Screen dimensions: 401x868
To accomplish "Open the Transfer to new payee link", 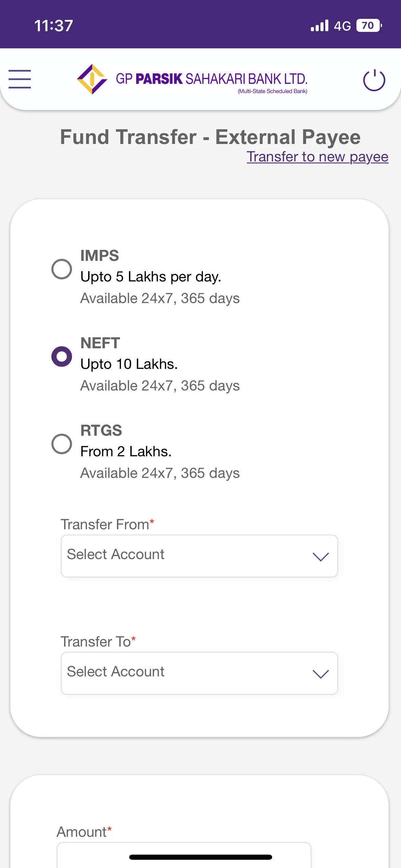I will point(317,157).
